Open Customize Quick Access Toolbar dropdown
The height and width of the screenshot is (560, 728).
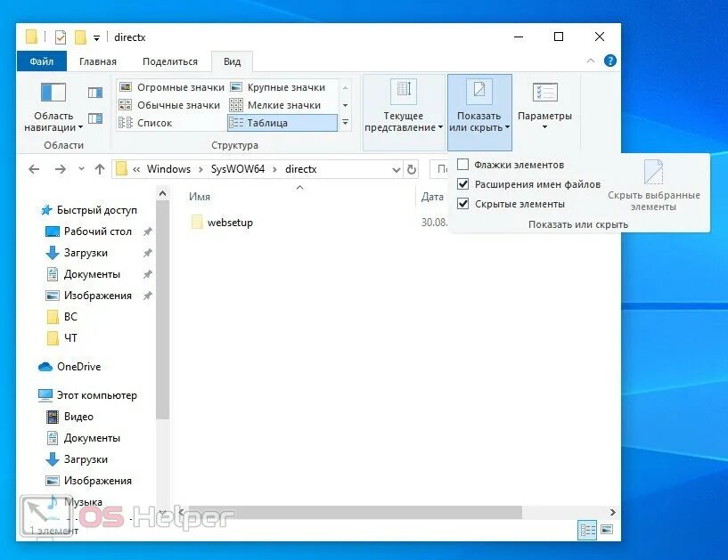[96, 38]
